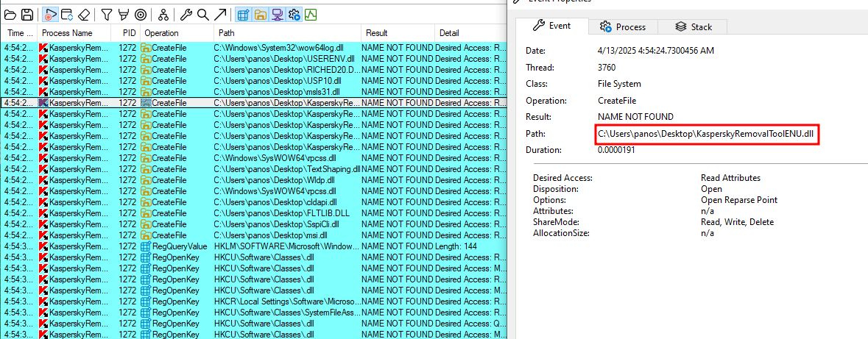Select the Desktop\cldapi.dll row
Image resolution: width=868 pixels, height=339 pixels.
(253, 201)
